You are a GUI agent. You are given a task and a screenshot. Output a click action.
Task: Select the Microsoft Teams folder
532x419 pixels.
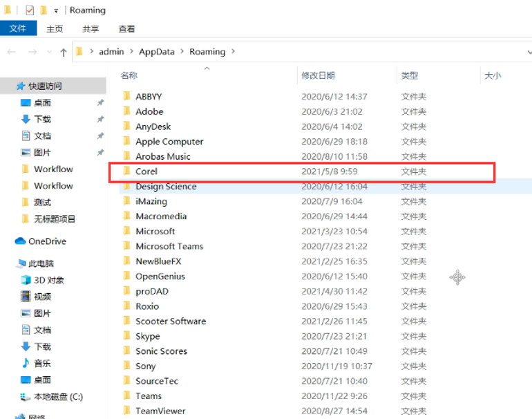169,246
